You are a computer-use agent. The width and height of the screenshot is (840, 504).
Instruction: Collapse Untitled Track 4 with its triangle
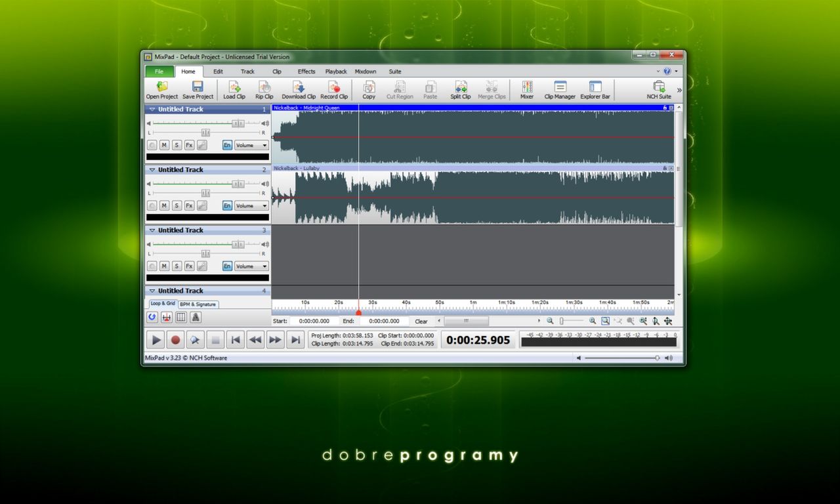pyautogui.click(x=152, y=291)
